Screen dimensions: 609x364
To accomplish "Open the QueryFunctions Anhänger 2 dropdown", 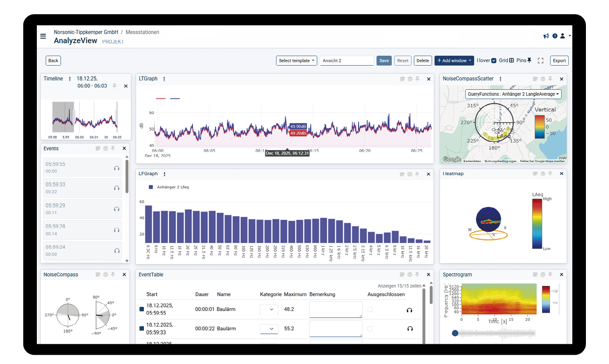I will coord(513,94).
